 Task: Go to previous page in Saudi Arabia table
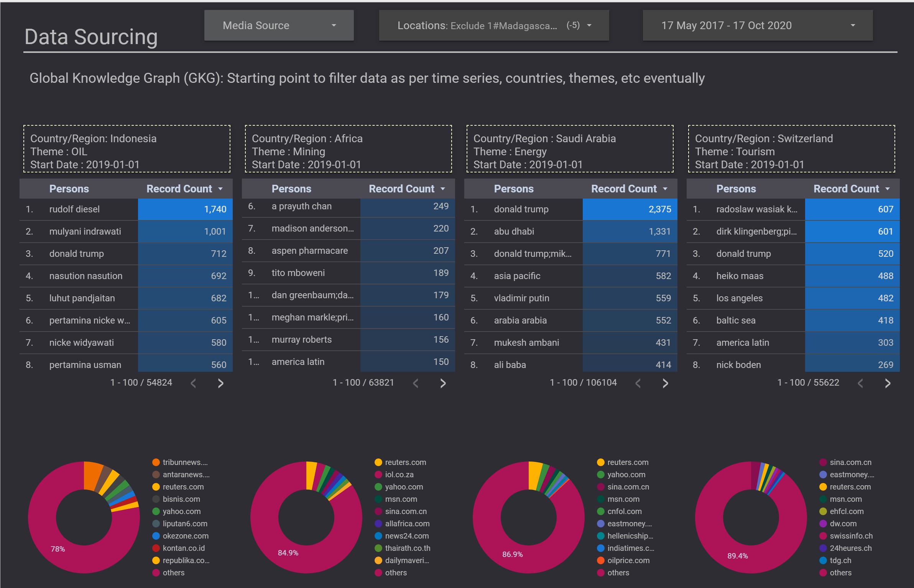[x=638, y=383]
